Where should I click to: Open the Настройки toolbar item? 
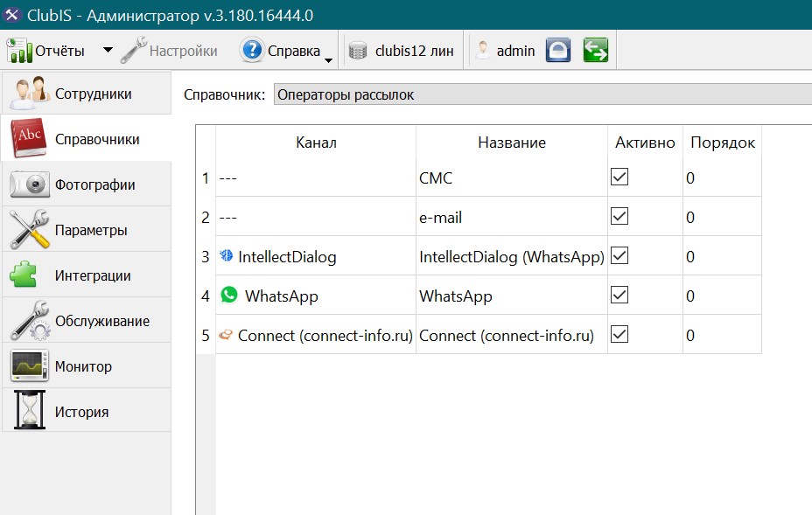tap(169, 50)
